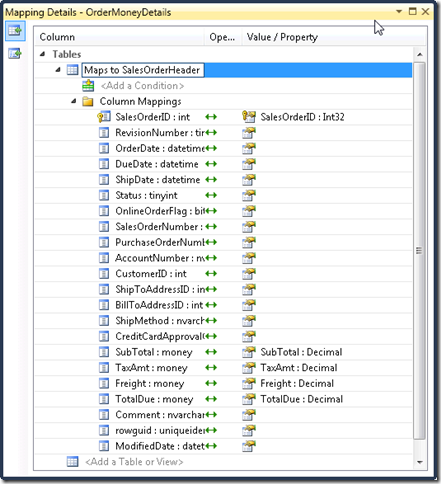441x484 pixels.
Task: Click SalesOrderID : Int32 property value
Action: click(302, 117)
